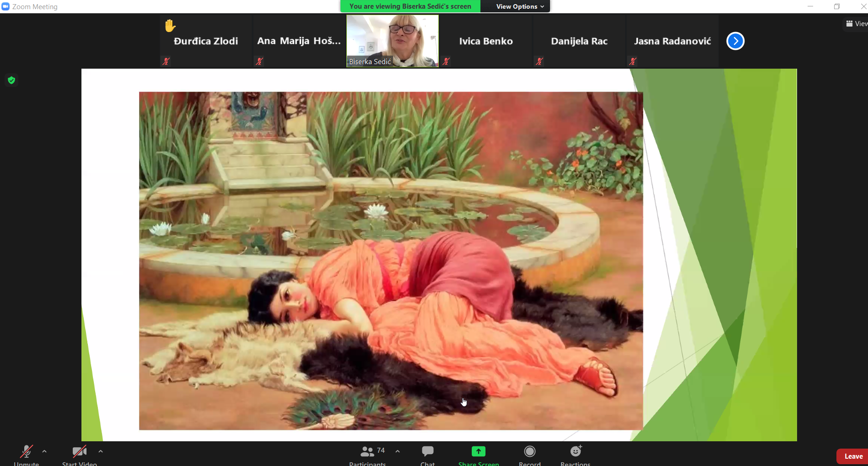Click muted mic icon on Danijela Rac tile
Image resolution: width=868 pixels, height=466 pixels.
tap(539, 61)
